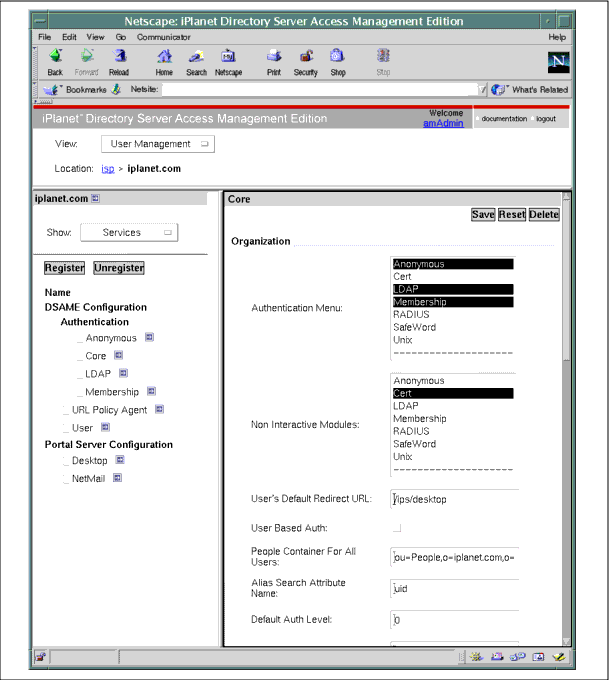This screenshot has width=609, height=680.
Task: Select Cert in Authentication Menu list
Action: [453, 276]
